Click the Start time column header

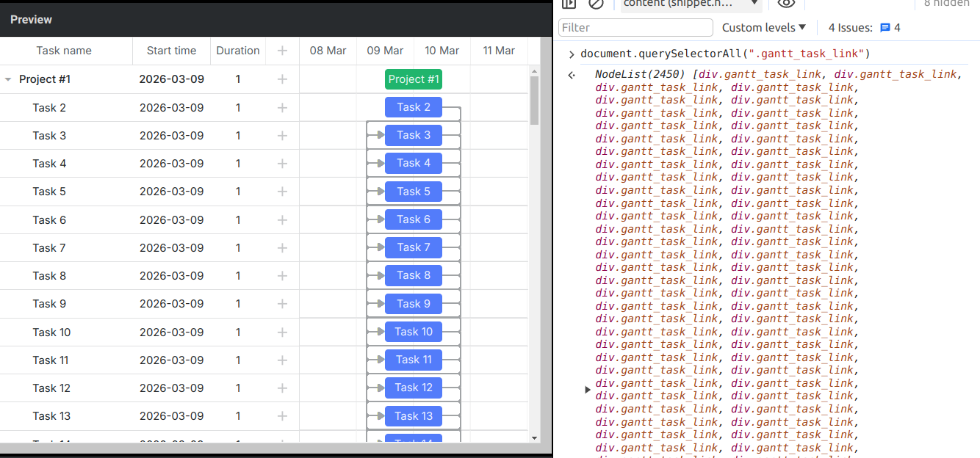pos(171,51)
